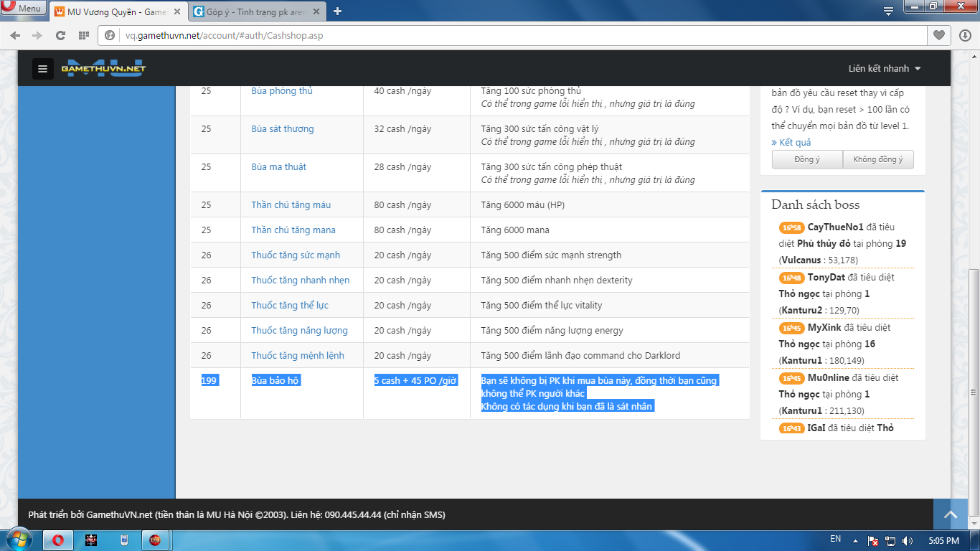980x551 pixels.
Task: Show hidden system tray icons
Action: tap(855, 540)
